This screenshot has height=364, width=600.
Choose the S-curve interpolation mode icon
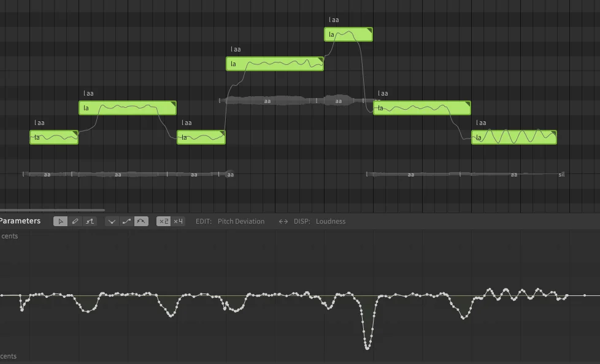point(126,221)
